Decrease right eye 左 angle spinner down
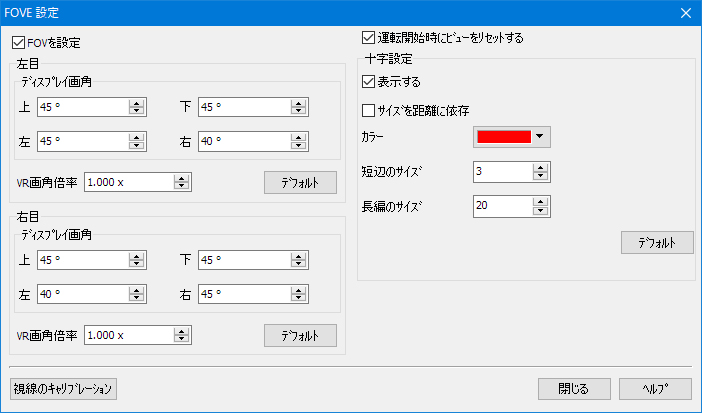The height and width of the screenshot is (413, 702). (x=136, y=298)
